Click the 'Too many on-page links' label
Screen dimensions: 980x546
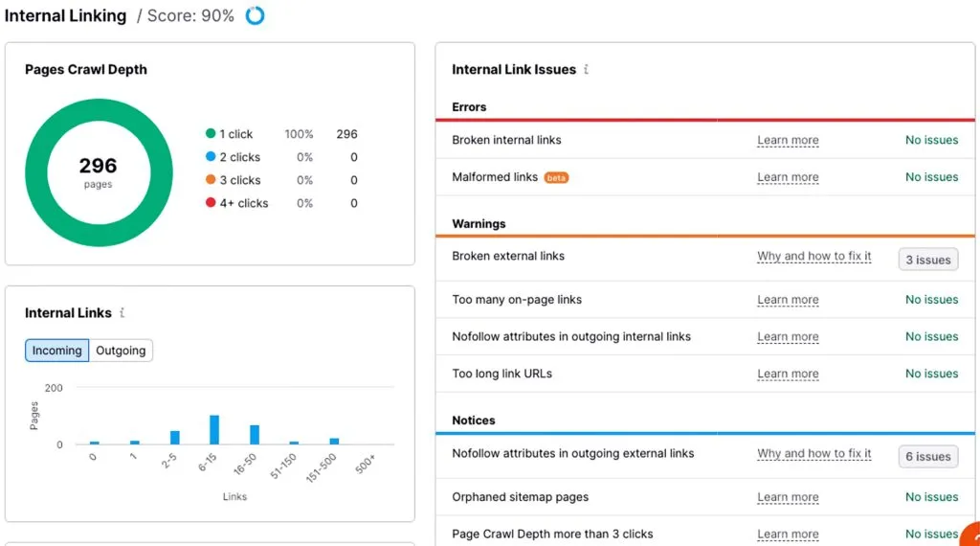[517, 300]
